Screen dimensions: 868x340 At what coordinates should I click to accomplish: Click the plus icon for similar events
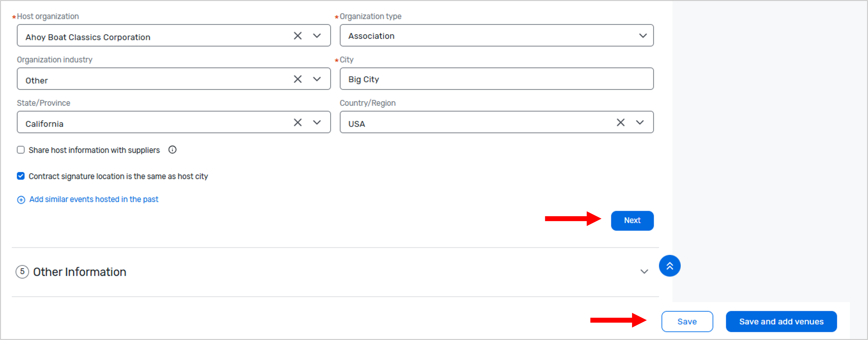21,200
